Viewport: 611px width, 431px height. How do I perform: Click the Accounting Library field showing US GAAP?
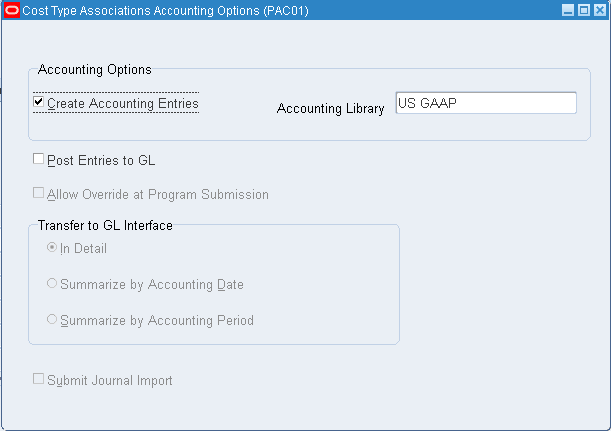(486, 103)
